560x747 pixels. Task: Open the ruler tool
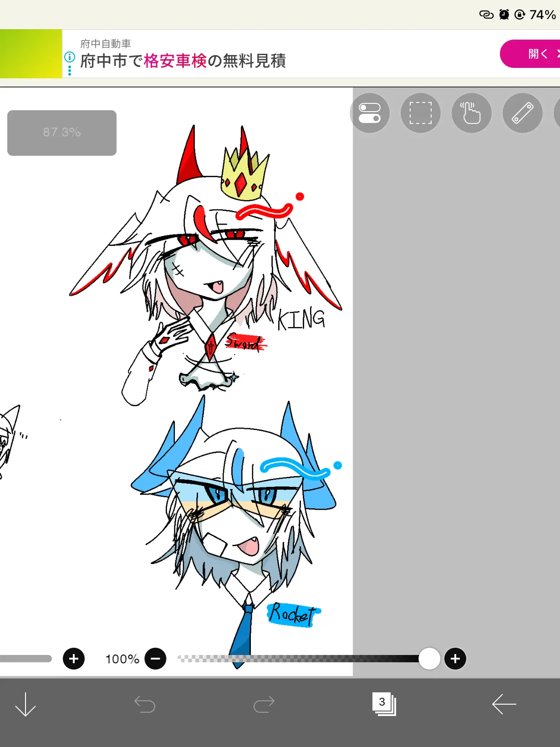pyautogui.click(x=523, y=113)
